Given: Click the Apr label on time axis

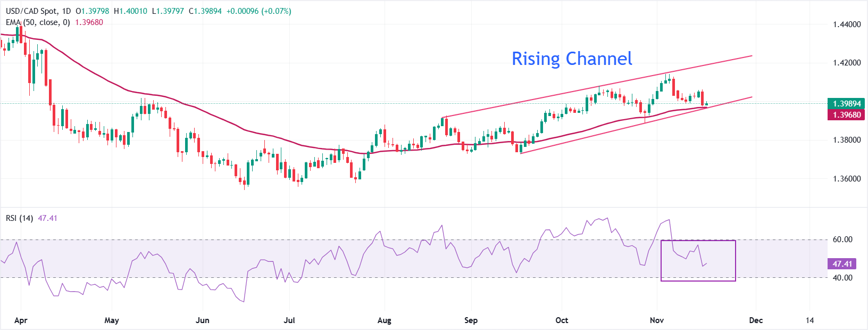Looking at the screenshot, I should pos(21,320).
